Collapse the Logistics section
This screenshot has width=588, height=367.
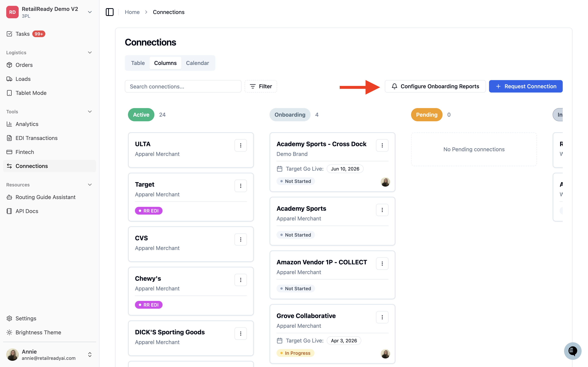(90, 52)
